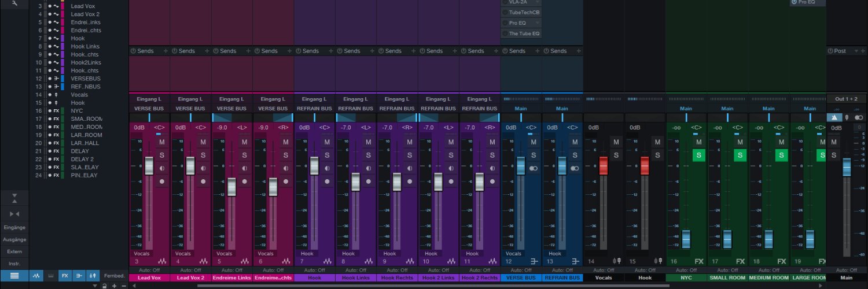Viewport: 868px width, 289px height.
Task: Click Auto: Off on Main channel
Action: 847,270
